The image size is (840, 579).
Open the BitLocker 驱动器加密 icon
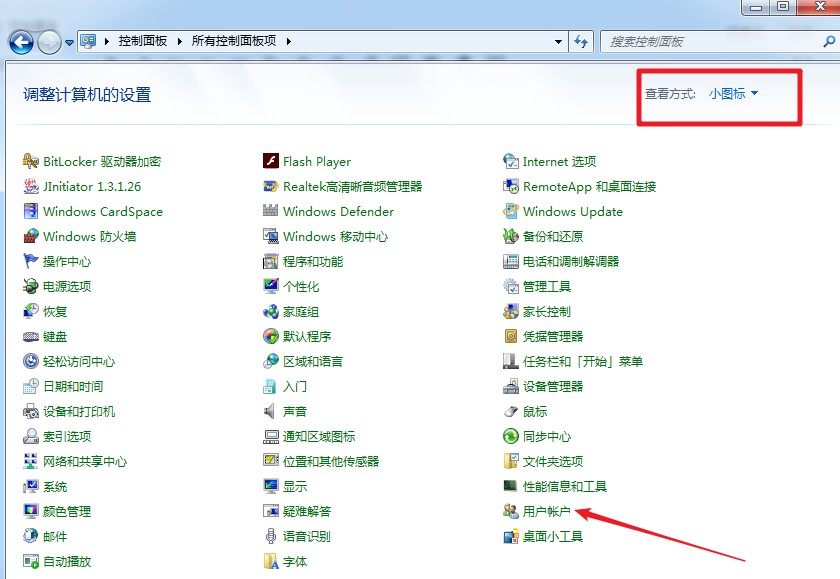click(31, 161)
